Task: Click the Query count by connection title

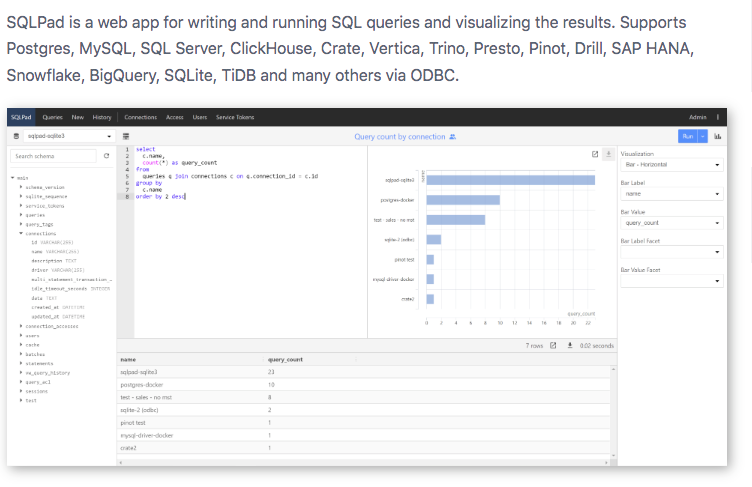Action: click(x=400, y=137)
